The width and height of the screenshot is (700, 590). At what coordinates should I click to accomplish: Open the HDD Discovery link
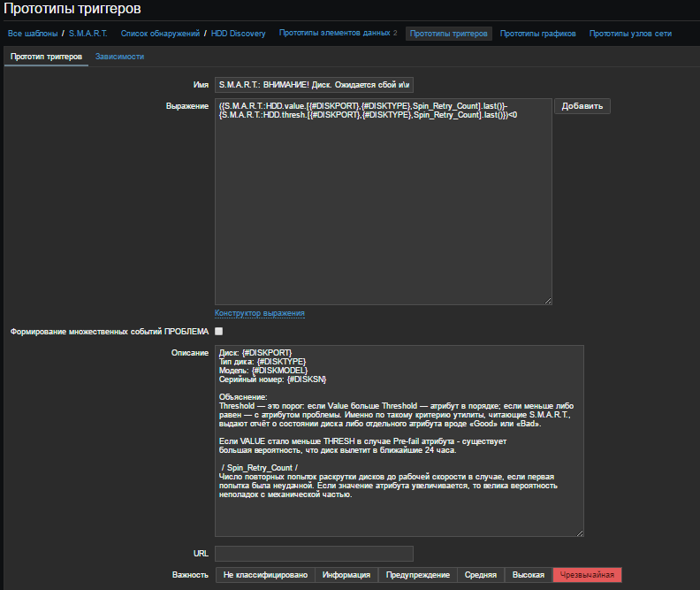pos(238,34)
